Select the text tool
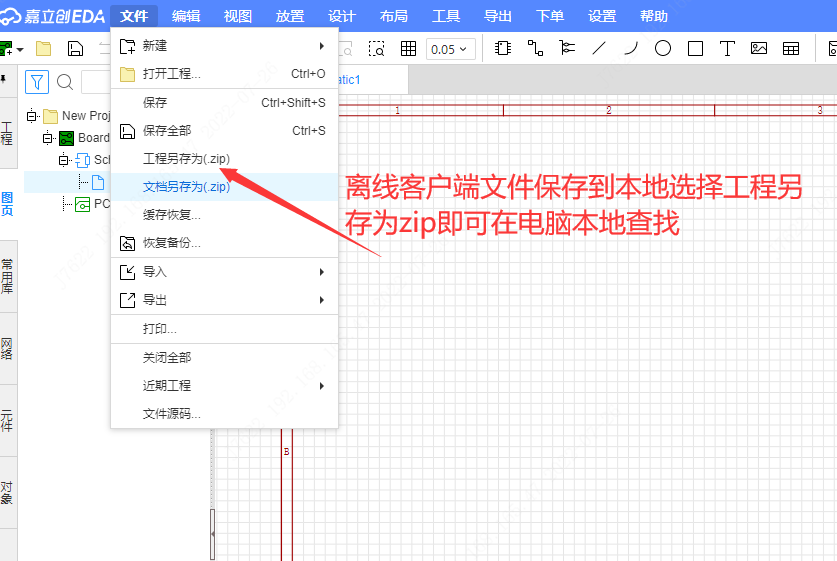This screenshot has width=837, height=561. 727,49
